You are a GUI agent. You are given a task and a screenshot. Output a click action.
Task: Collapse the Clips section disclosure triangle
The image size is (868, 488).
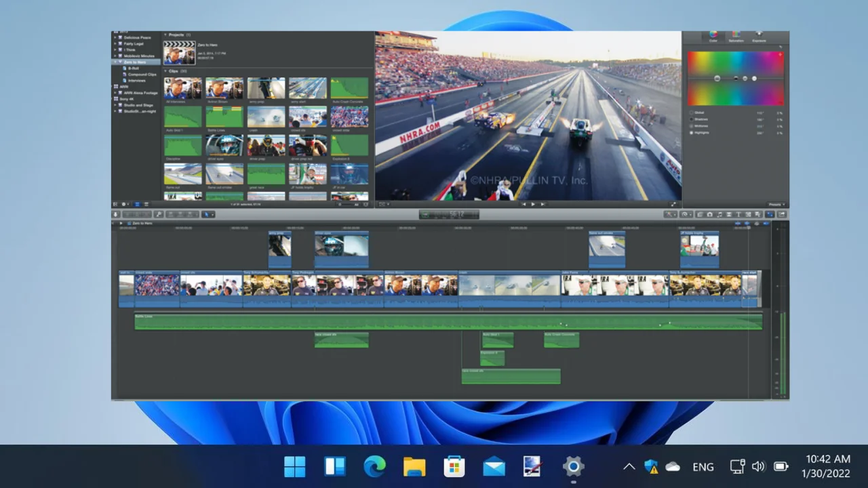pos(165,70)
